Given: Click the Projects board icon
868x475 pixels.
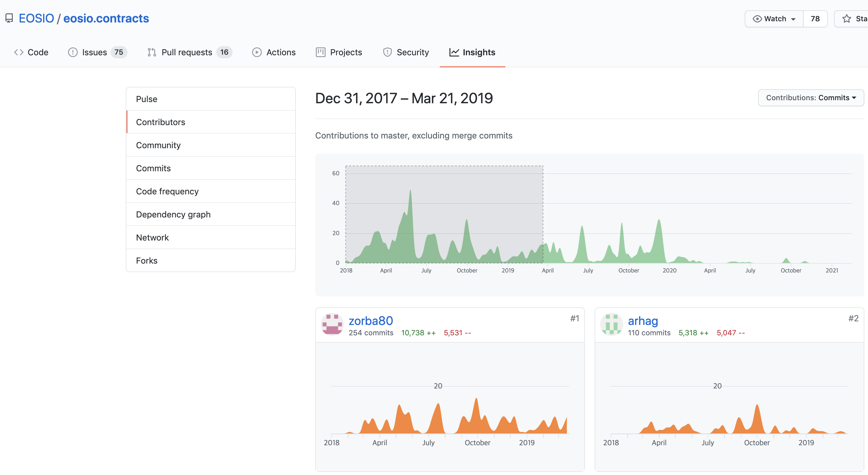Looking at the screenshot, I should point(320,52).
